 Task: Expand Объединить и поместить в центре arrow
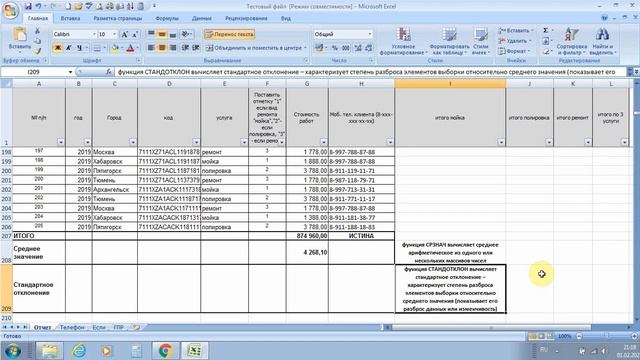pyautogui.click(x=305, y=48)
